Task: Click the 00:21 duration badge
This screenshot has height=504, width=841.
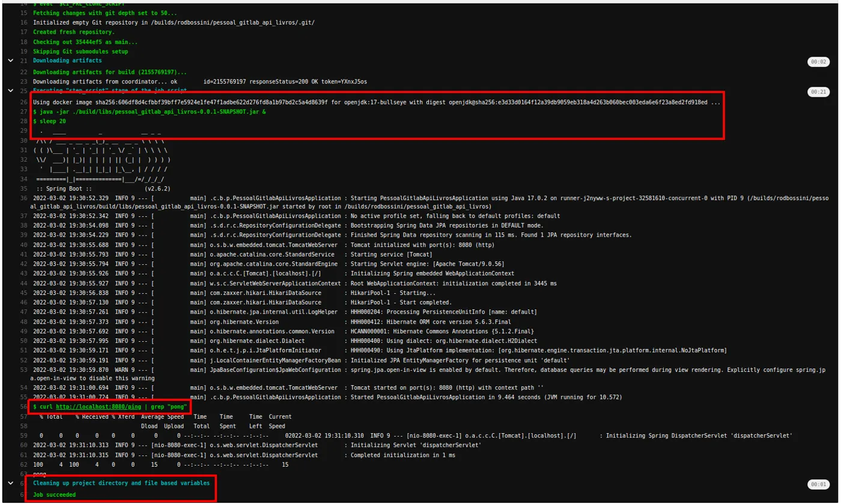Action: [819, 92]
